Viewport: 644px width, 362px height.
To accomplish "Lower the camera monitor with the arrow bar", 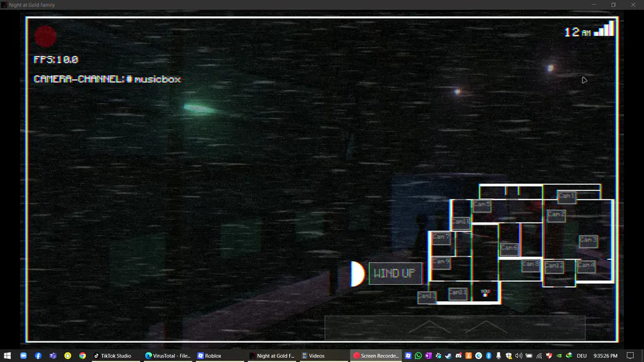I will click(454, 328).
